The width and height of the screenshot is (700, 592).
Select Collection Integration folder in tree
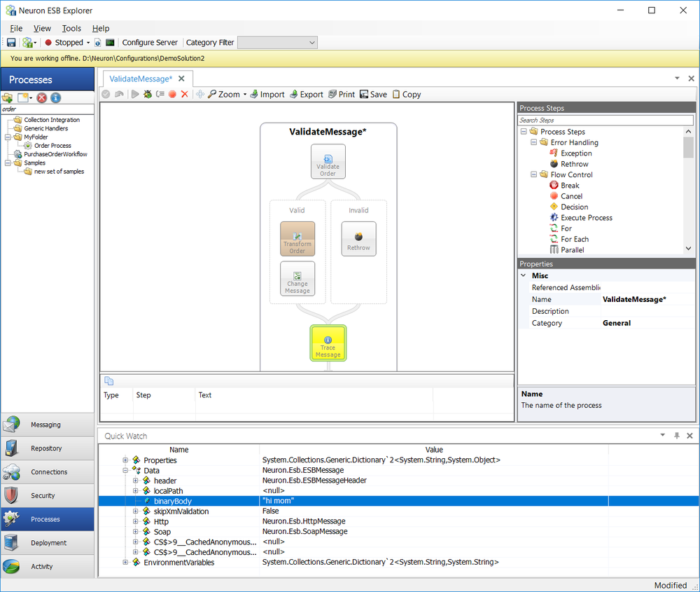tap(52, 120)
